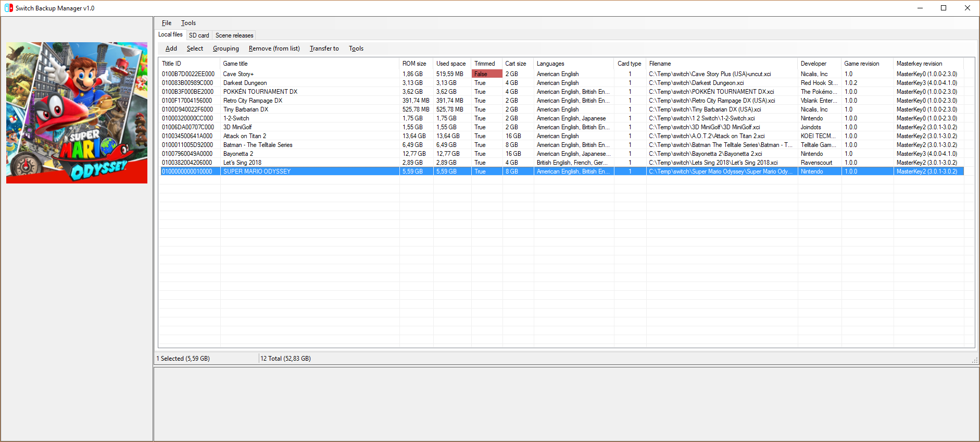This screenshot has width=980, height=442.
Task: Expand the Grouping dropdown menu
Action: click(225, 48)
